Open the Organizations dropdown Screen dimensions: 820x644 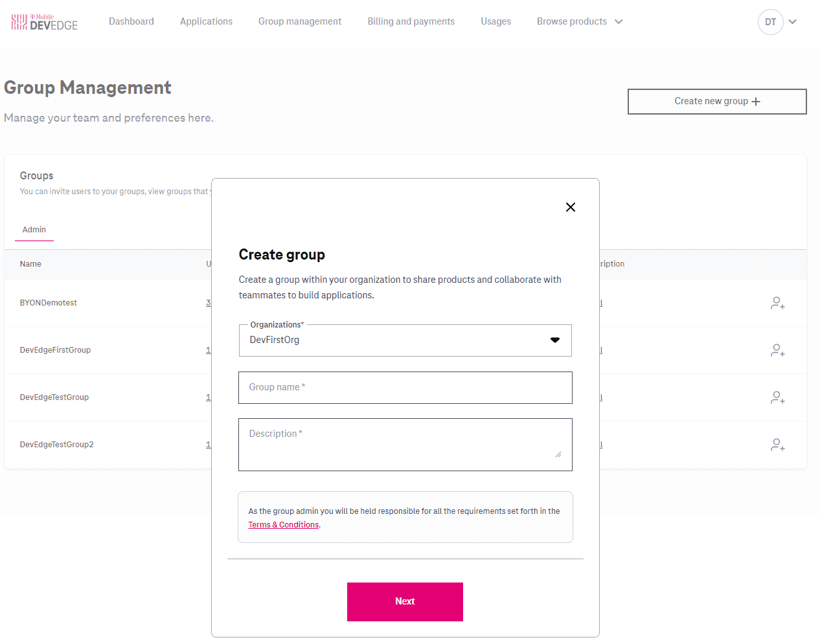405,340
